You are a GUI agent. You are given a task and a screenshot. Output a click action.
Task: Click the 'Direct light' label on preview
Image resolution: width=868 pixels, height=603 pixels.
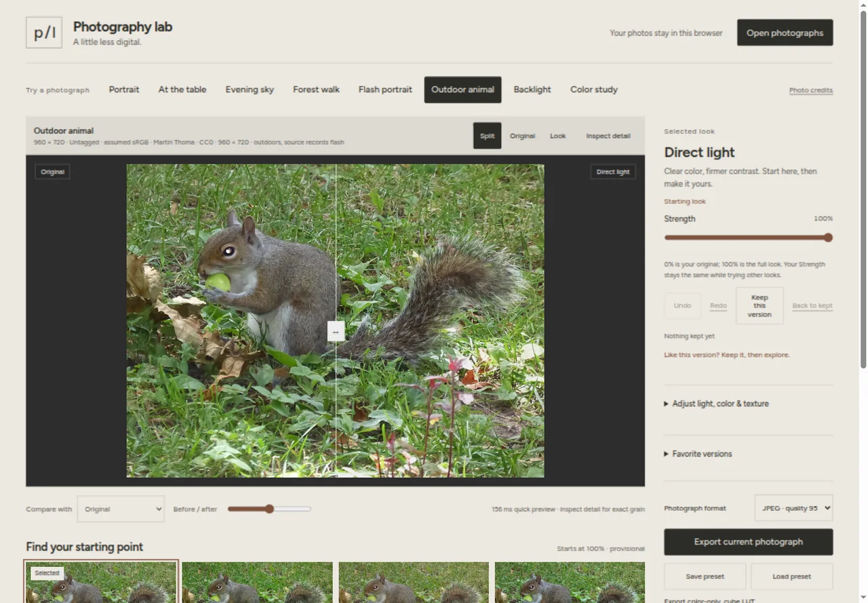pyautogui.click(x=613, y=172)
